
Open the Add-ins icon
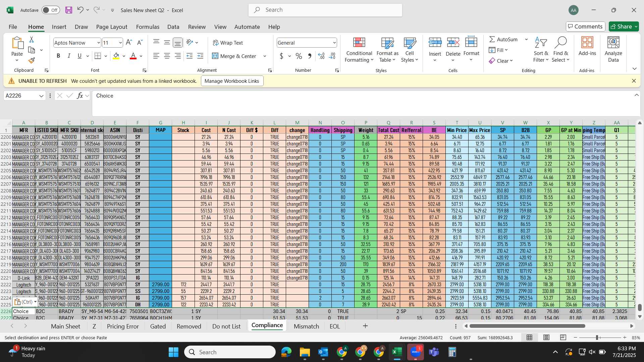pos(587,46)
